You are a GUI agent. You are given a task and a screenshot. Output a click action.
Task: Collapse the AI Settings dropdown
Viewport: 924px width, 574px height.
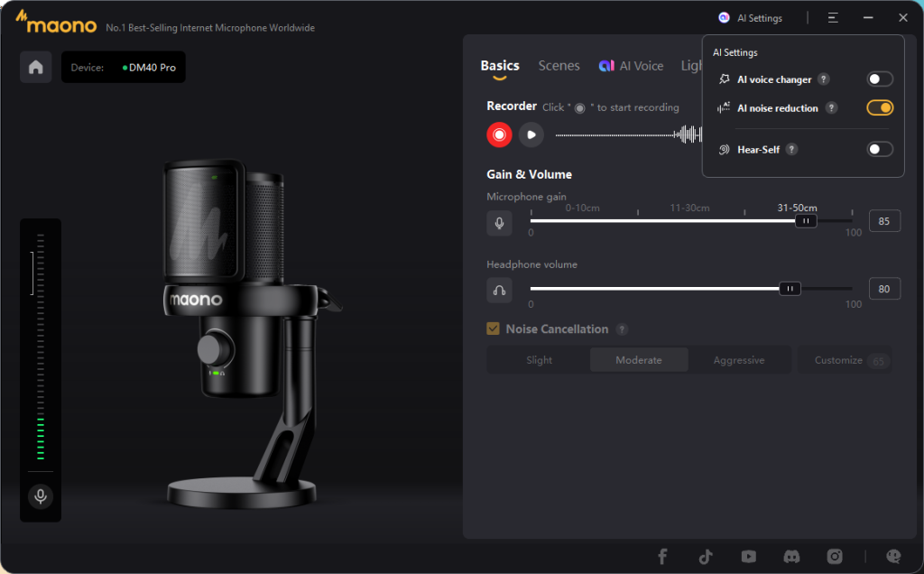click(x=751, y=18)
